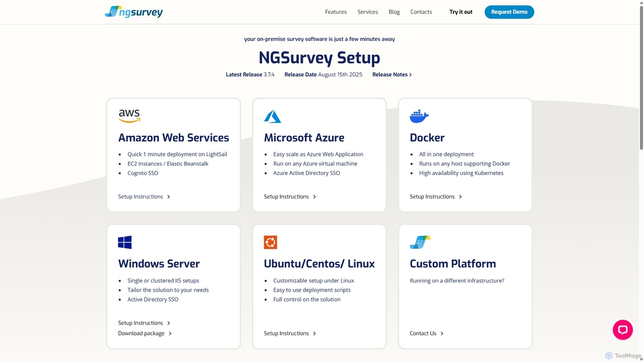Click 'Easy to use deployment scripts' bullet
Screen dimensions: 644x362
[x=312, y=290]
